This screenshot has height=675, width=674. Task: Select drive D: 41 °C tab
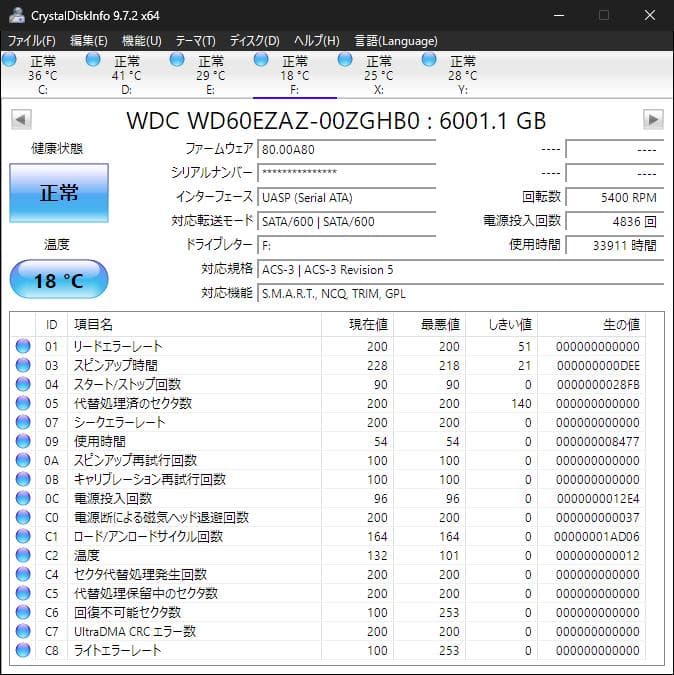tap(126, 75)
